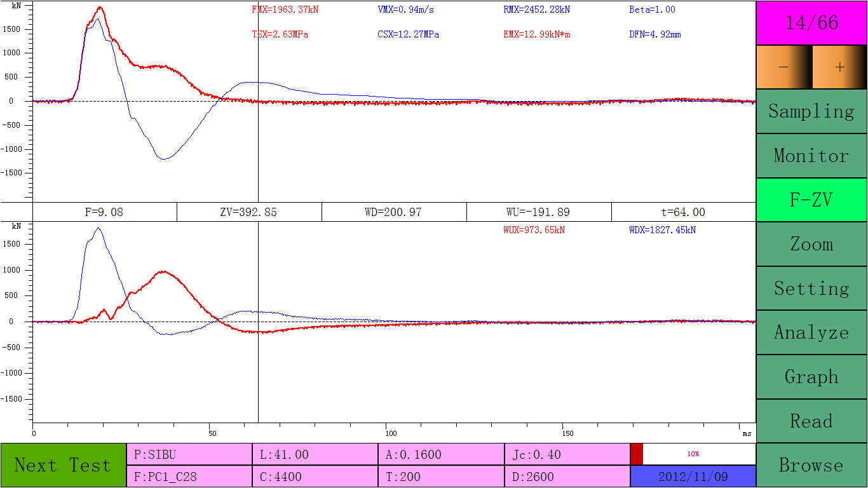
Task: Open the Browse function
Action: (x=811, y=465)
